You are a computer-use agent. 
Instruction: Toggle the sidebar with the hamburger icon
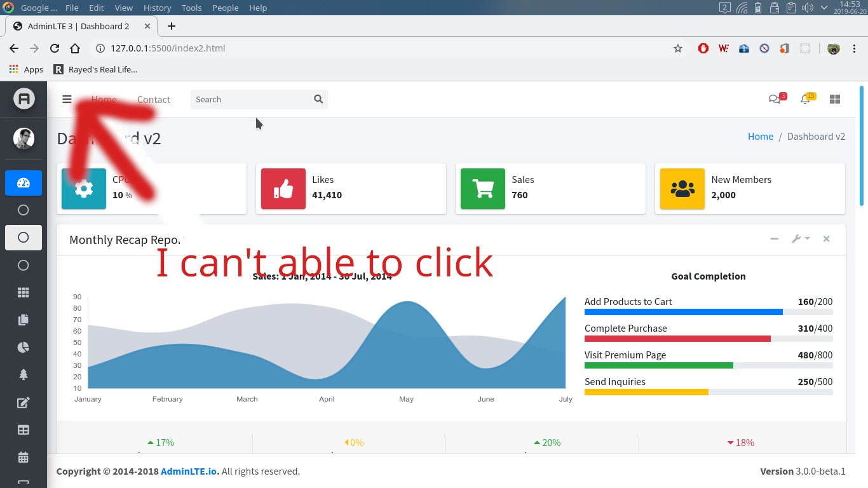(x=67, y=99)
